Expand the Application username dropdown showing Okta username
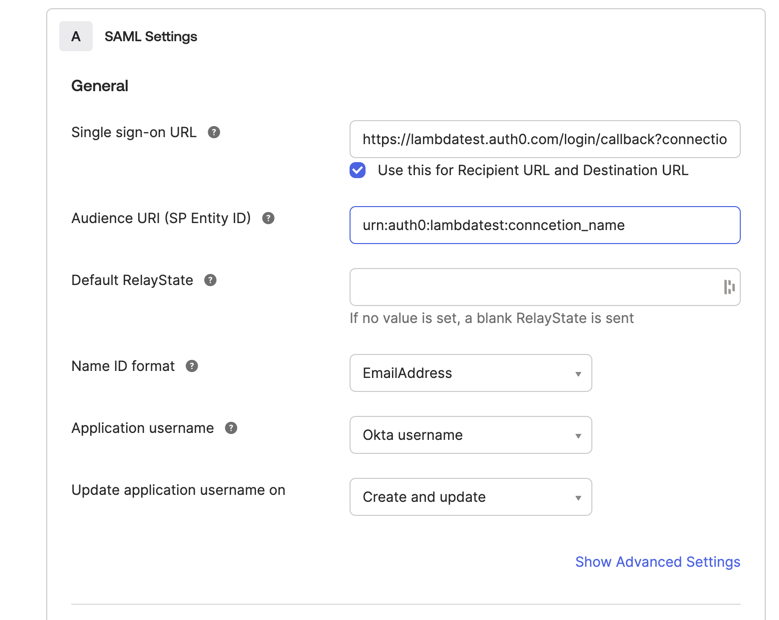This screenshot has height=620, width=779. coord(470,435)
